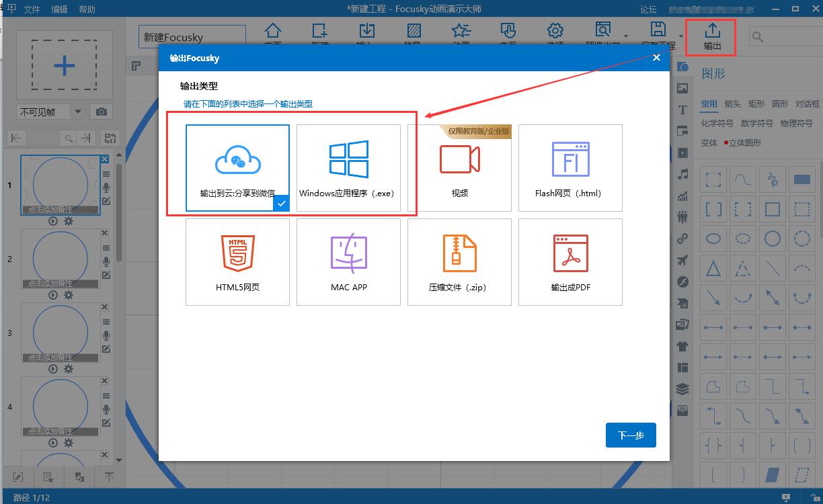
Task: Select the text T tool in sidebar
Action: [x=682, y=110]
